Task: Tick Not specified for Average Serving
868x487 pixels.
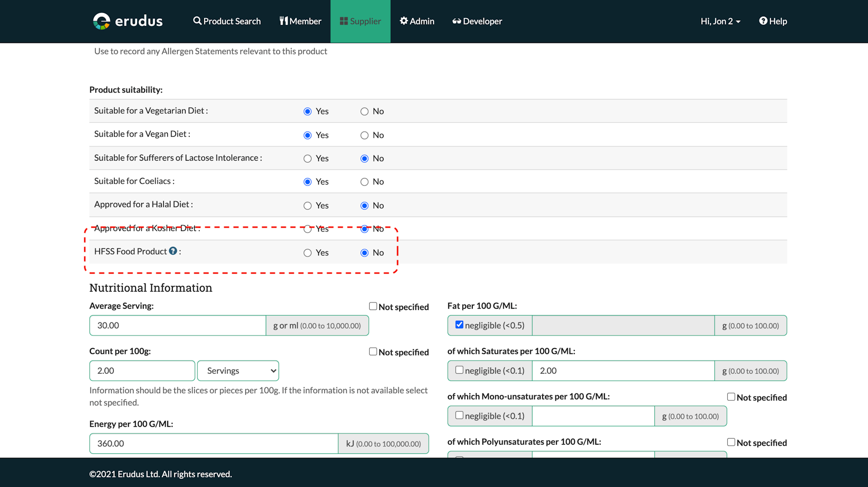Action: pos(373,306)
